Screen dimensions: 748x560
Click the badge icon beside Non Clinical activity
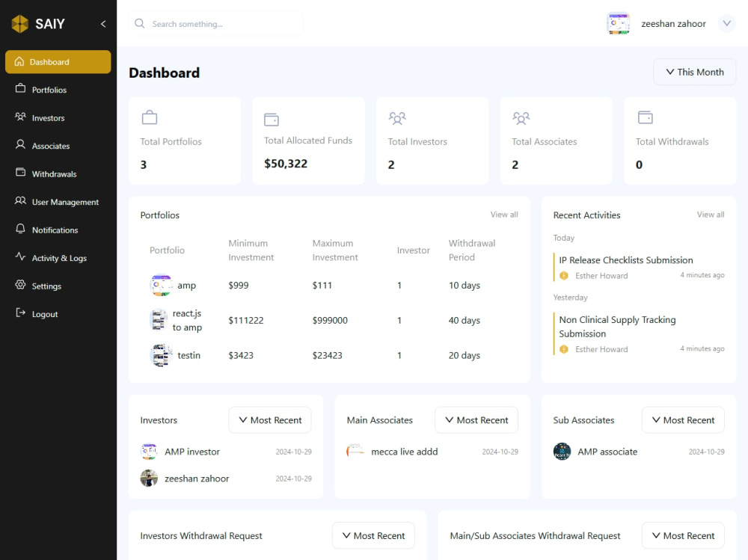point(564,349)
